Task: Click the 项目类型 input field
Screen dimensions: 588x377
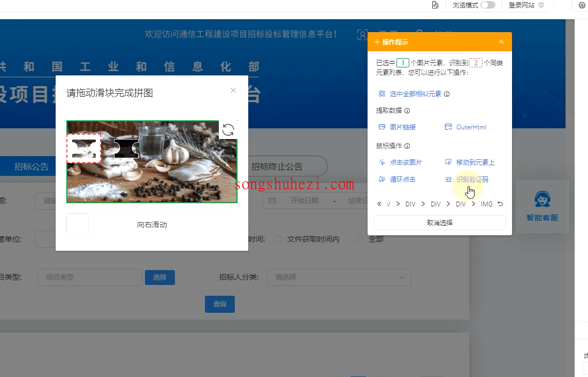Action: [90, 278]
